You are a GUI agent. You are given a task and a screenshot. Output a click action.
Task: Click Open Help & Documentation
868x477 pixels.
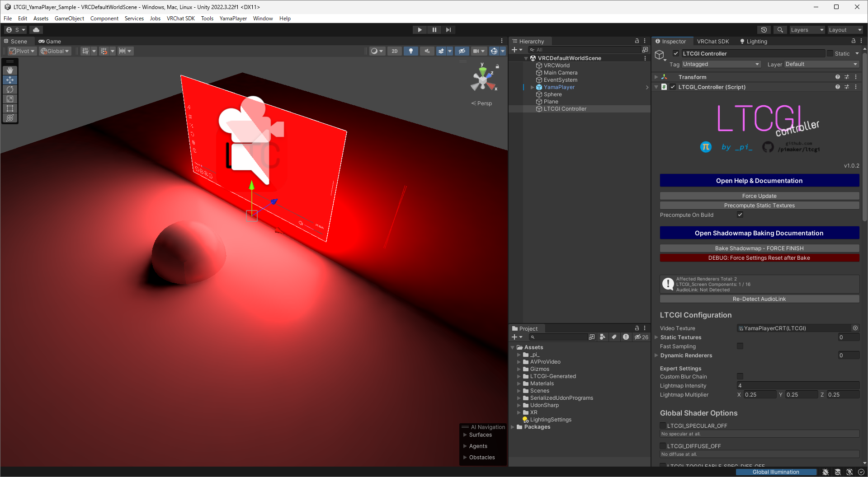(x=759, y=180)
